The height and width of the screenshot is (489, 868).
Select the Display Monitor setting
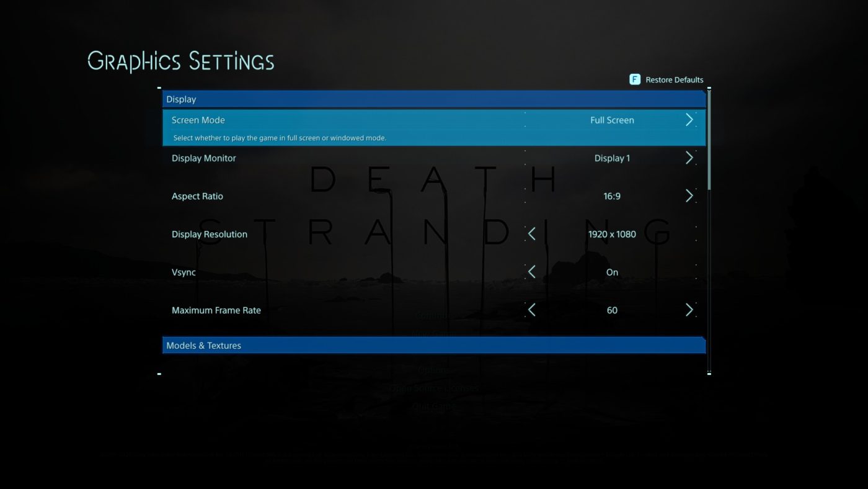[204, 158]
